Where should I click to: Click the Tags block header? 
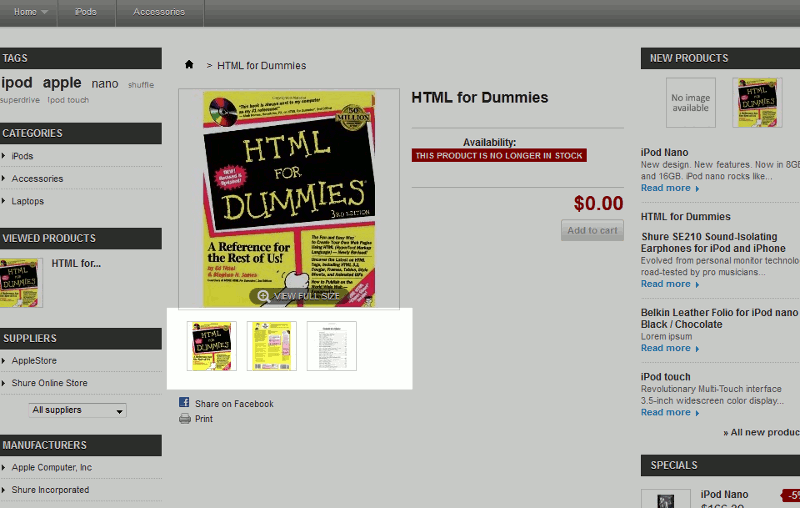point(81,58)
